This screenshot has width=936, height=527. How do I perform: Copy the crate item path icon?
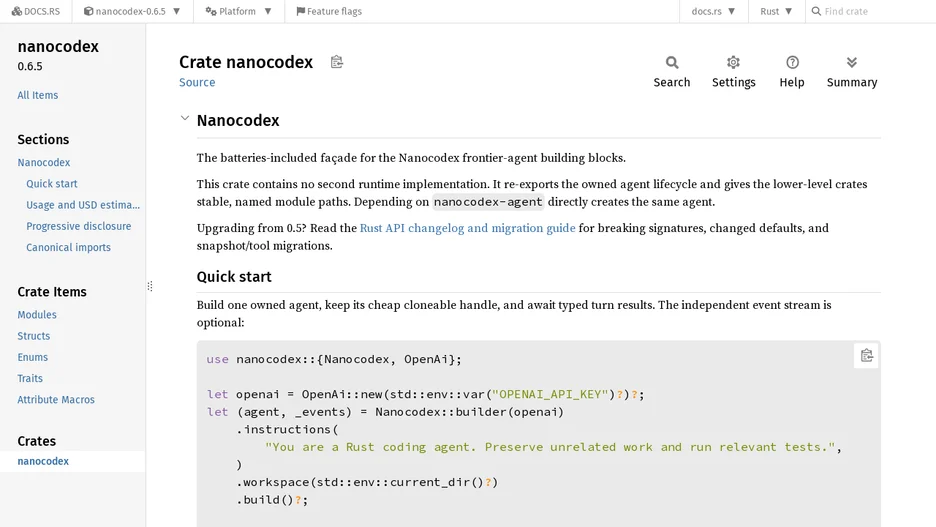(x=337, y=62)
